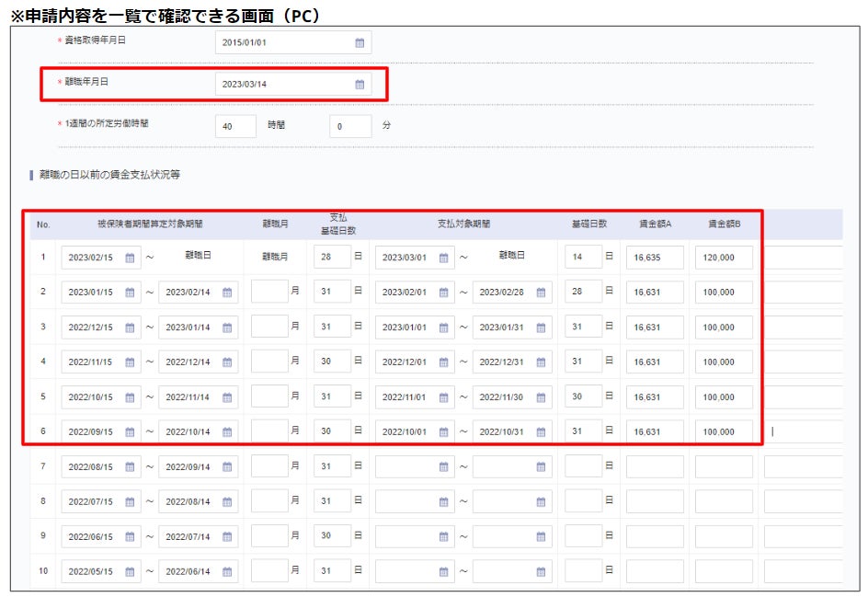Click 賃金額A field in row 3

coord(655,327)
